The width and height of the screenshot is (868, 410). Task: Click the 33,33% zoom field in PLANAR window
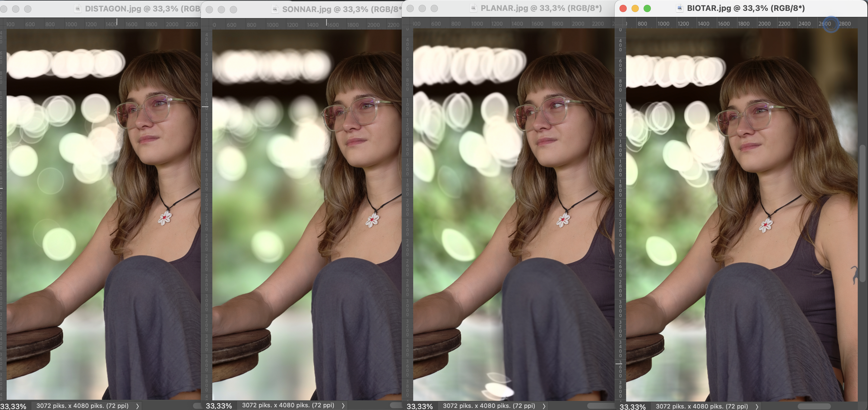(x=420, y=406)
